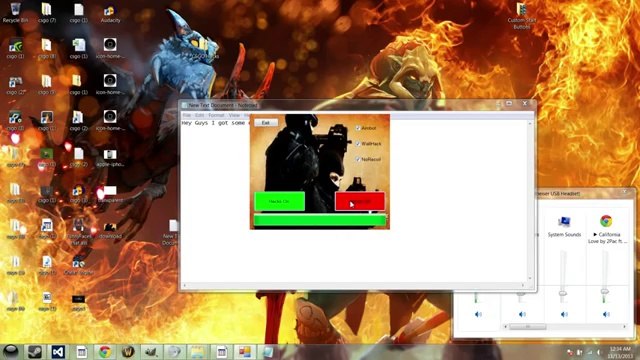Click Notepad vertical scrollbar up arrow

[x=530, y=123]
